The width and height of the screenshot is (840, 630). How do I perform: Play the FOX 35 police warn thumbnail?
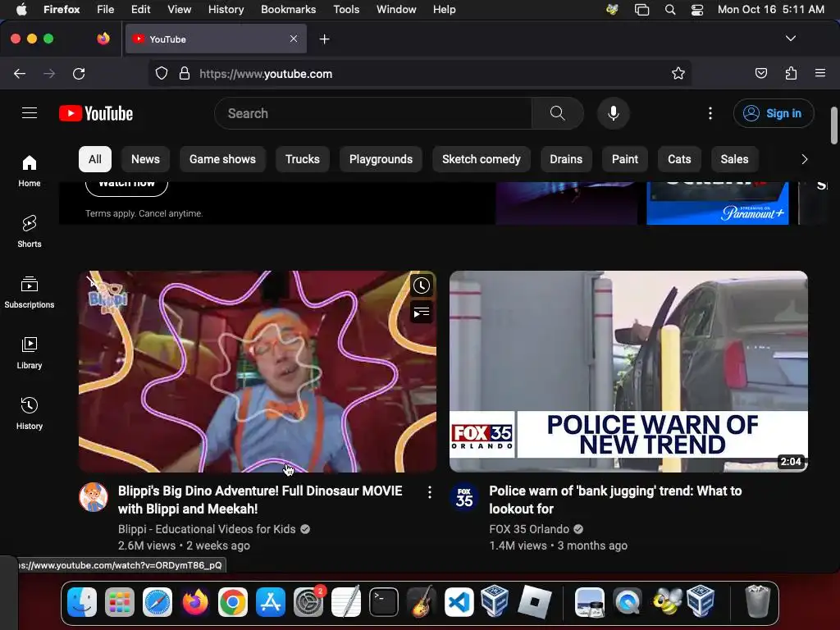click(628, 372)
